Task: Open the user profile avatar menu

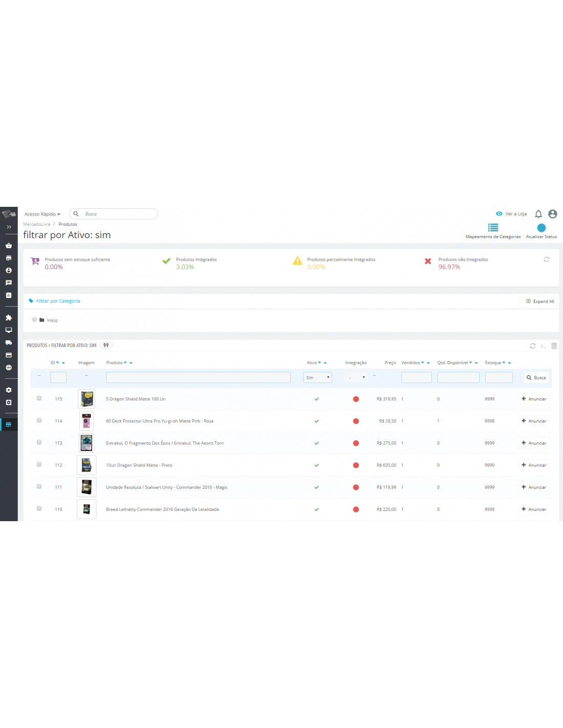Action: point(552,214)
